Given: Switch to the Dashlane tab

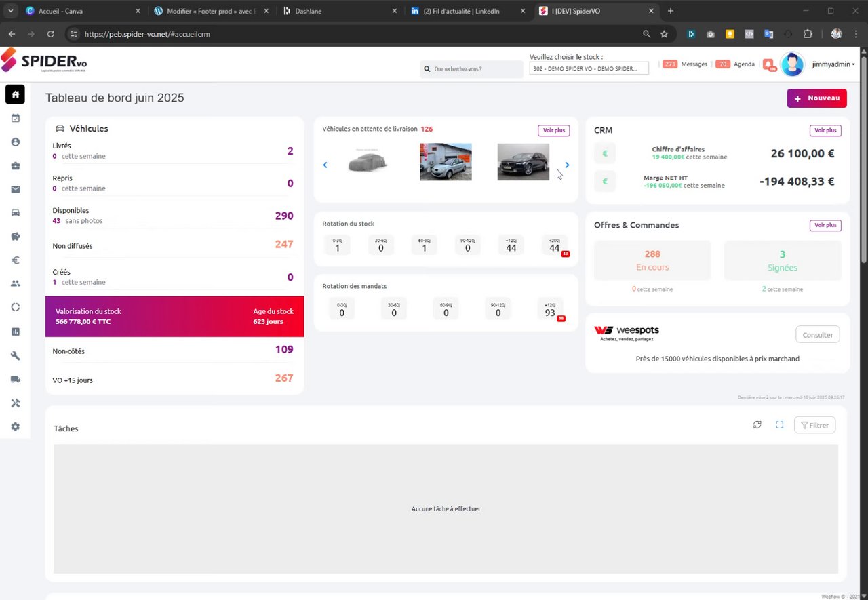Looking at the screenshot, I should [x=339, y=11].
